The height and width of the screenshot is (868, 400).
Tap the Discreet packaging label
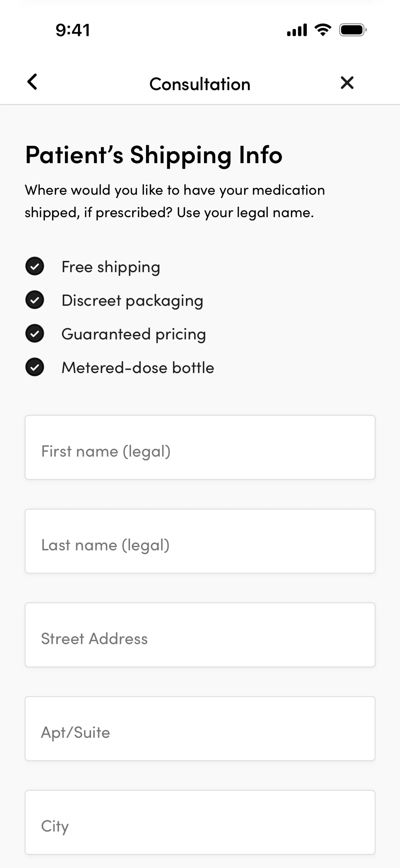[x=132, y=301]
